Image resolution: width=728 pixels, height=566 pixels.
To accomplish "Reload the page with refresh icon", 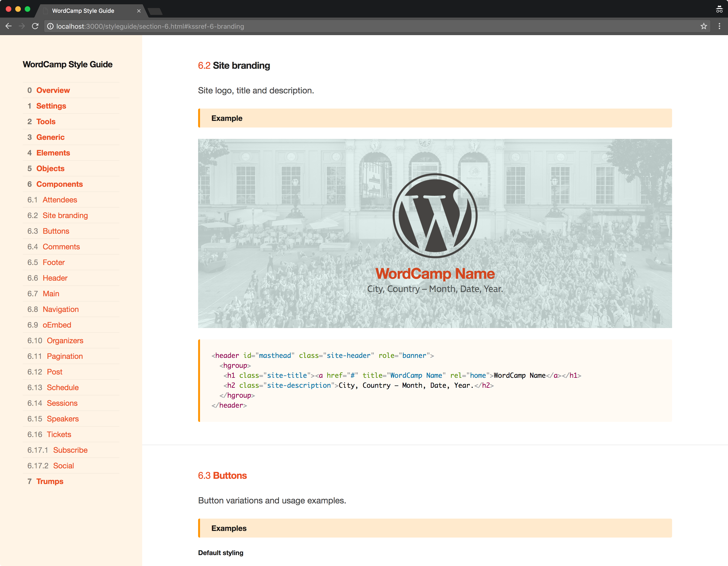I will (x=35, y=26).
